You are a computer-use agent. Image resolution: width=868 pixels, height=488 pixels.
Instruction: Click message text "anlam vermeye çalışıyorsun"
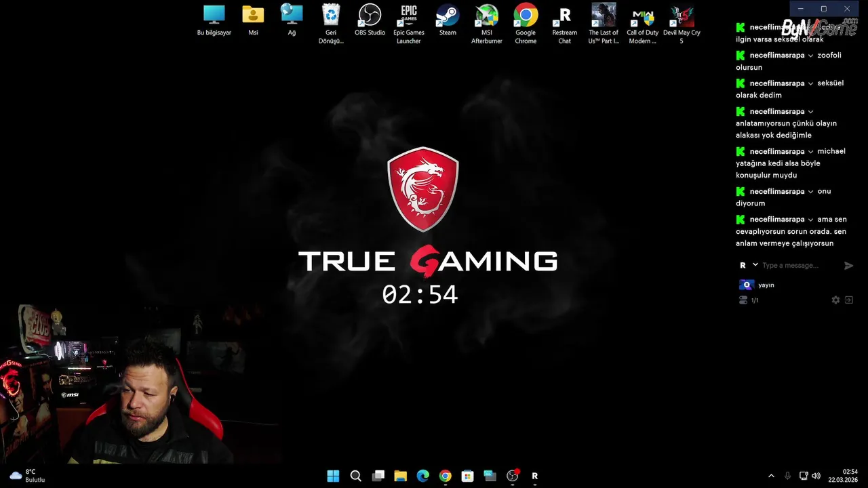(x=785, y=243)
